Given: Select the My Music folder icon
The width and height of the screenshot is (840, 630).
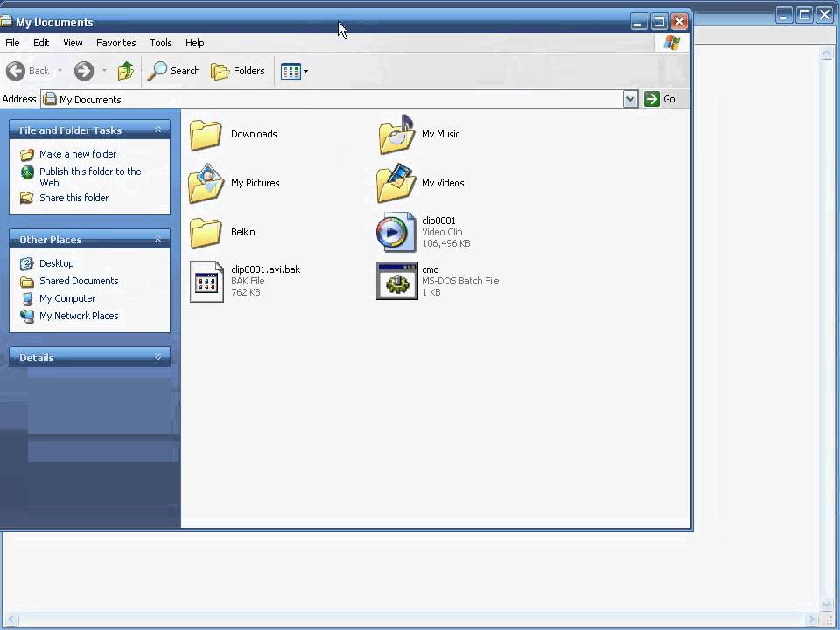Looking at the screenshot, I should (396, 135).
